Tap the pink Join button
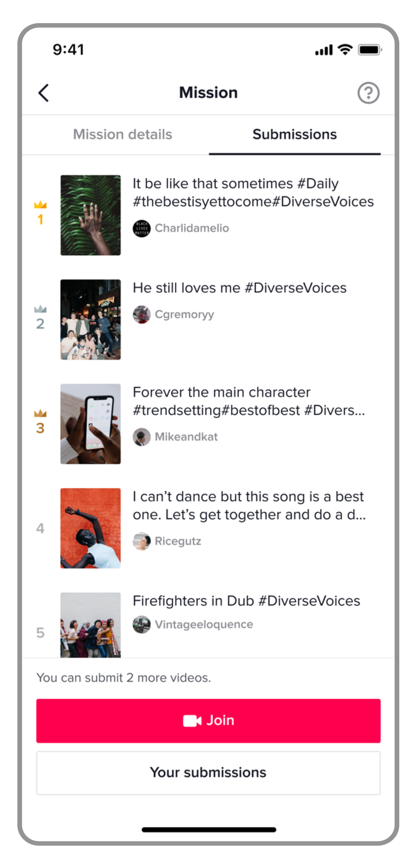This screenshot has width=417, height=868. coord(208,721)
